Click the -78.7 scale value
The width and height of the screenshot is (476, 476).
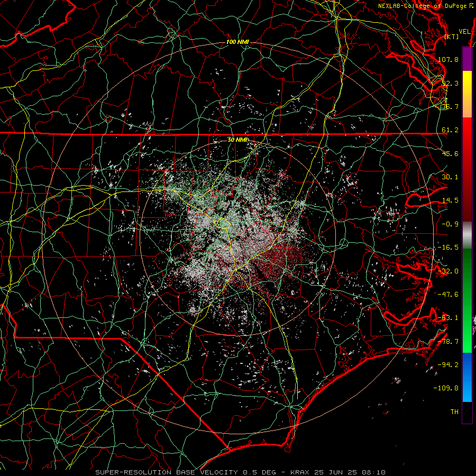point(448,342)
